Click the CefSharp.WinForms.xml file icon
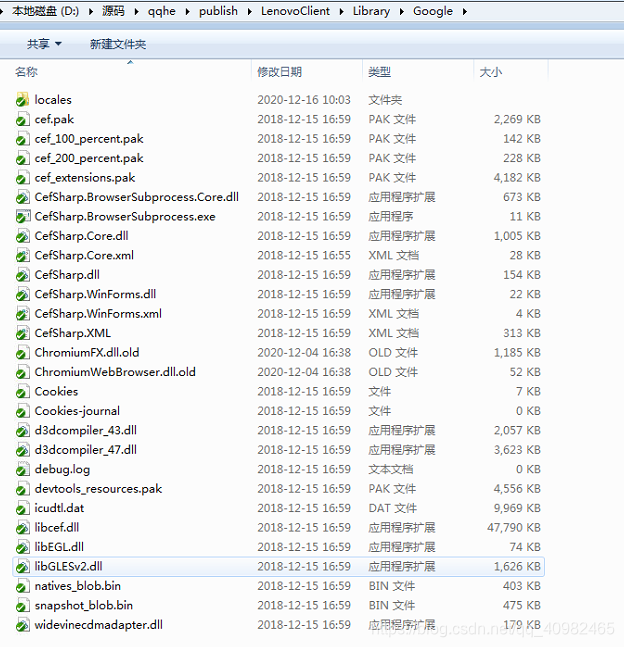624x647 pixels. pos(23,314)
